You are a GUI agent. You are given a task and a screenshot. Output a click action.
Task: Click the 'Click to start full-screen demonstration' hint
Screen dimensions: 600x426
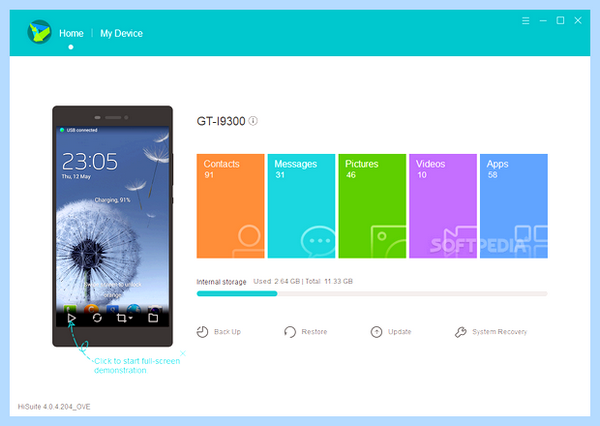pos(137,366)
